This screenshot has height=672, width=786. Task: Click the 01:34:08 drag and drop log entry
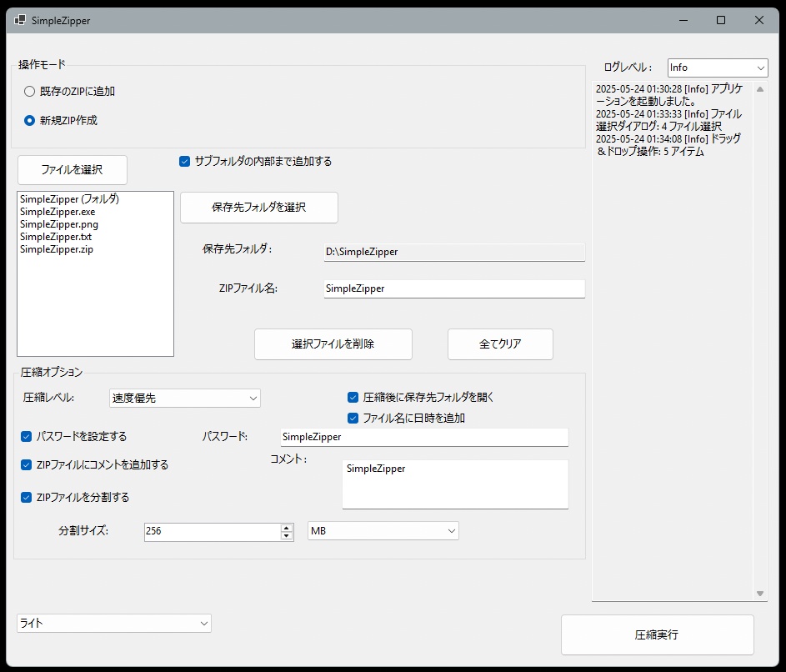click(x=668, y=145)
